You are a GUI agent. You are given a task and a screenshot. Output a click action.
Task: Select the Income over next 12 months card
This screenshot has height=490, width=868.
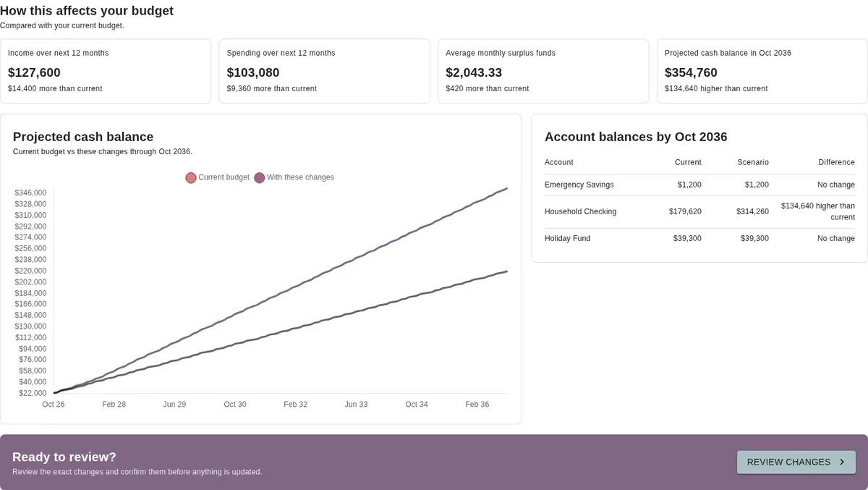106,71
